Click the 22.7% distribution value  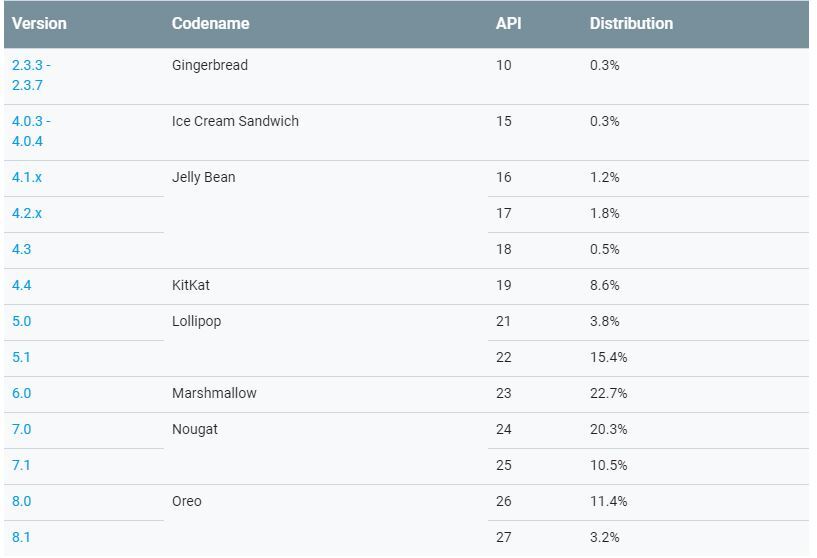coord(608,393)
